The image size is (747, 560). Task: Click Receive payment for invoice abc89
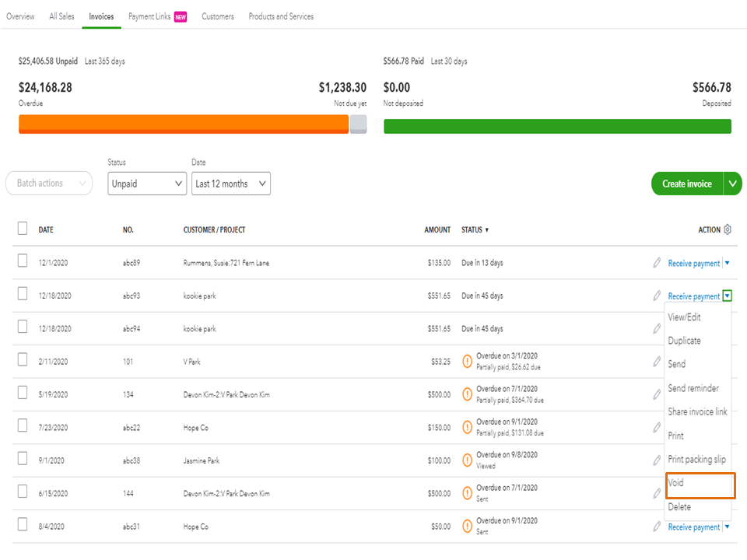693,264
